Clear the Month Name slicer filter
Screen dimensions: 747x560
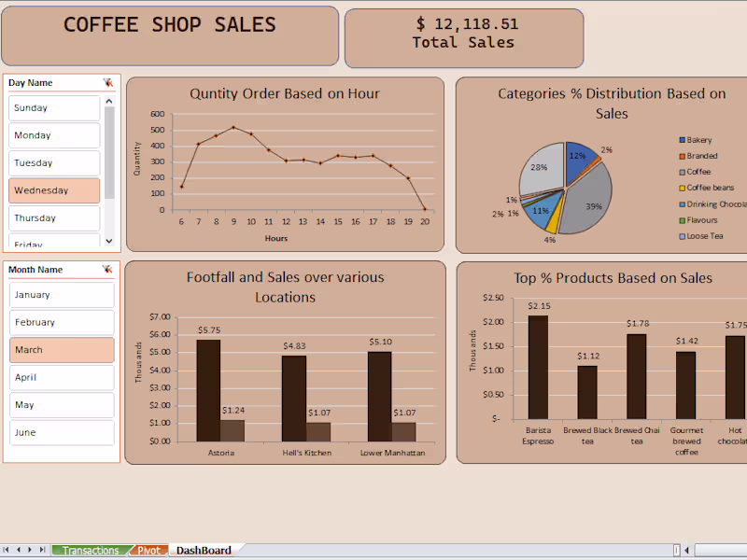click(106, 269)
